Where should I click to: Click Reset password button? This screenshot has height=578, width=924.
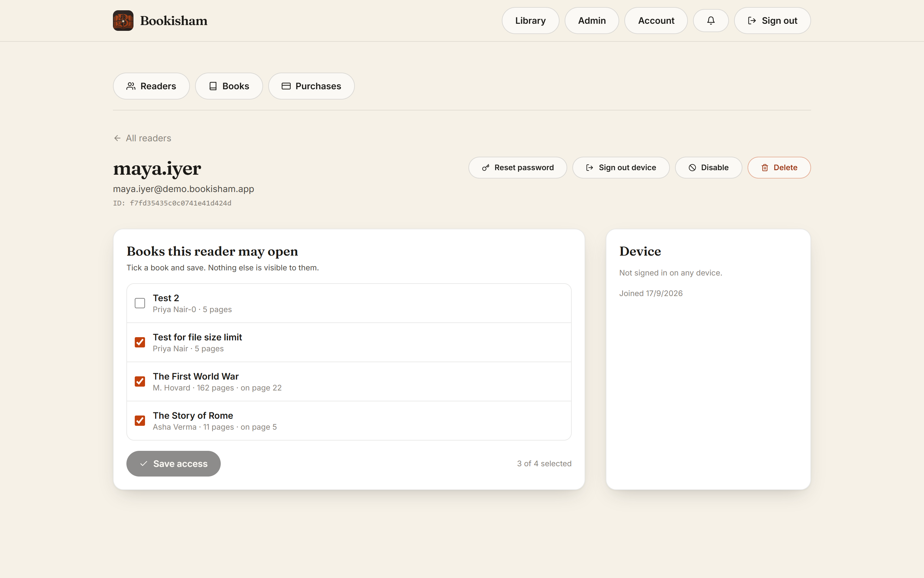[x=518, y=167]
